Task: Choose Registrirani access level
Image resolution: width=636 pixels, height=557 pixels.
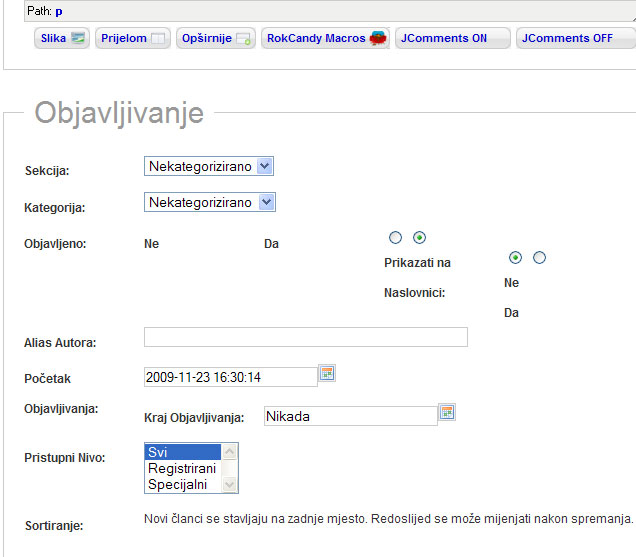Action: [182, 468]
